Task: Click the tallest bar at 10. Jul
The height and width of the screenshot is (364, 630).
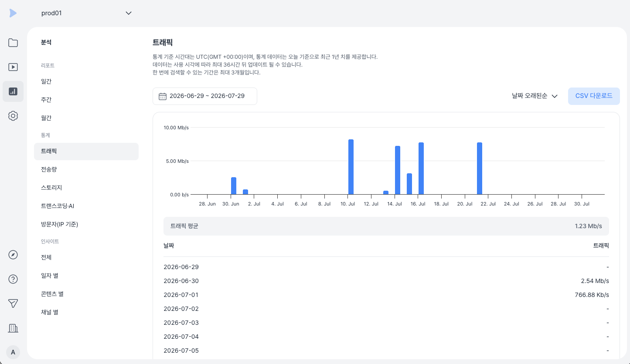Action: pyautogui.click(x=351, y=167)
